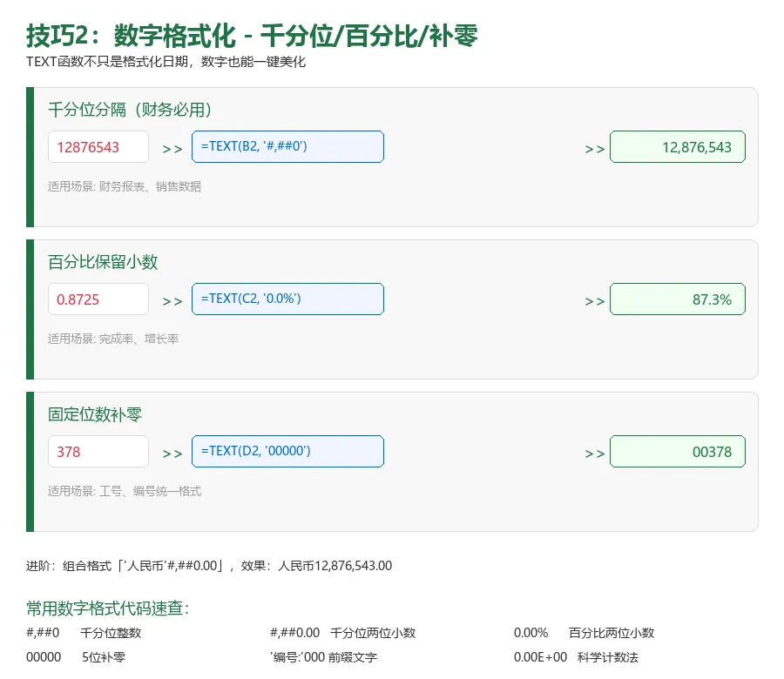Click the heading 千分位分隔（财务必用）

(x=130, y=110)
